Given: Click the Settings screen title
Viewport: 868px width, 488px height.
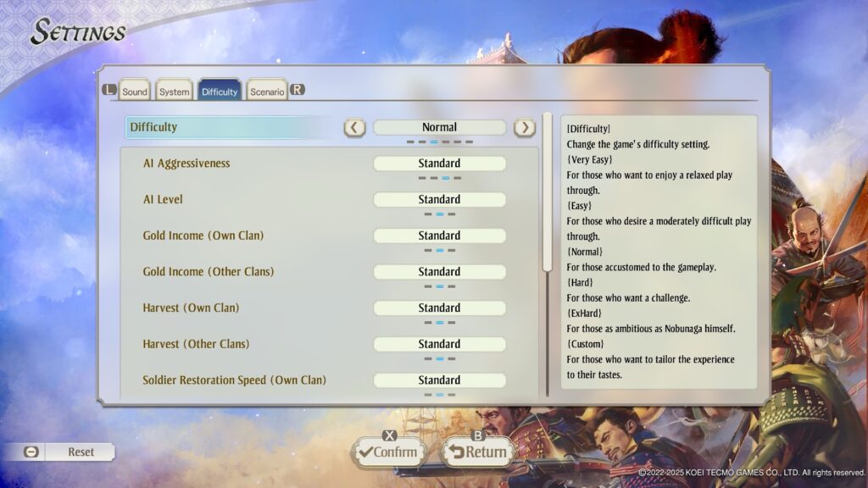Looking at the screenshot, I should click(x=78, y=31).
